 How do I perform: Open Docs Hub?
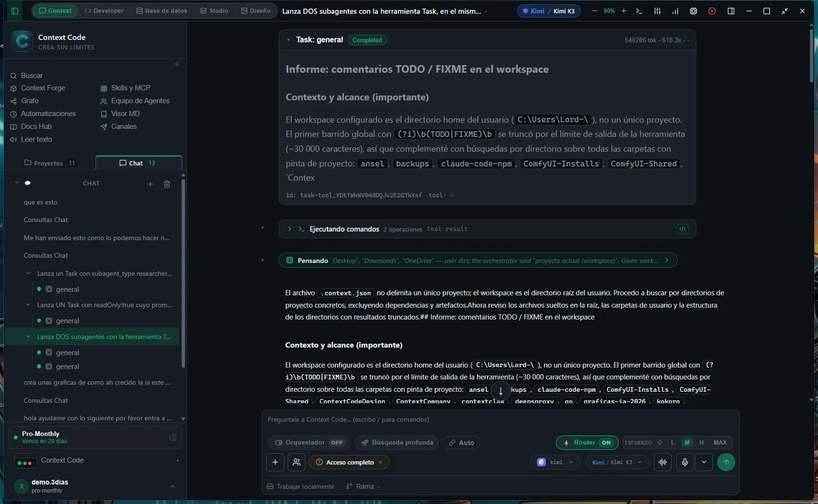(x=31, y=126)
